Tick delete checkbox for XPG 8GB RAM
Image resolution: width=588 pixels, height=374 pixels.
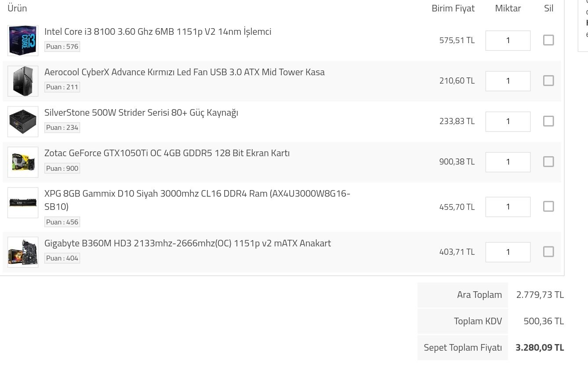click(548, 206)
